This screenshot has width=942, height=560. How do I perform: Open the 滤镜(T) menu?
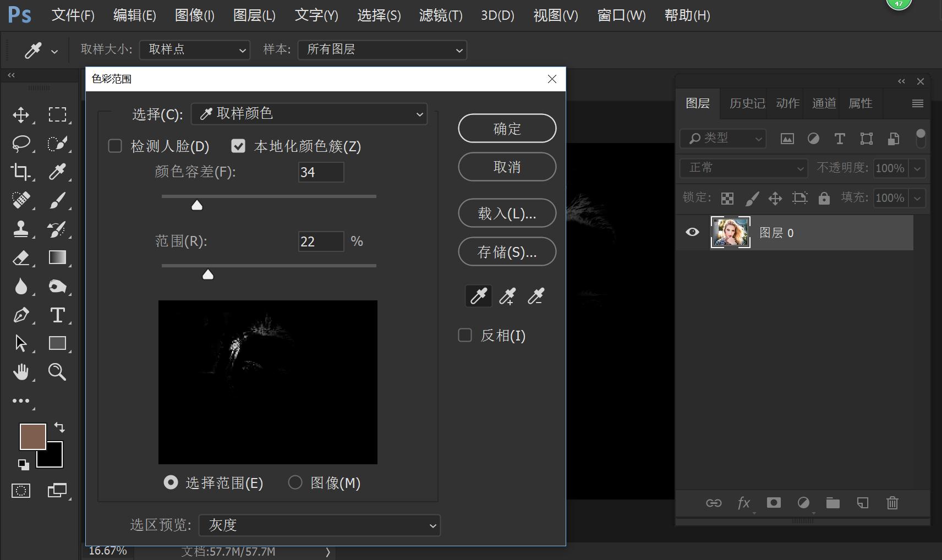click(440, 15)
